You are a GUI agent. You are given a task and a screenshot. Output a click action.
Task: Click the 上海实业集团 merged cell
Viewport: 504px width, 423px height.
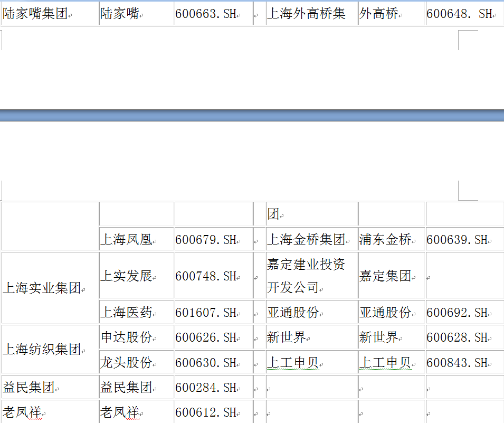pos(50,288)
